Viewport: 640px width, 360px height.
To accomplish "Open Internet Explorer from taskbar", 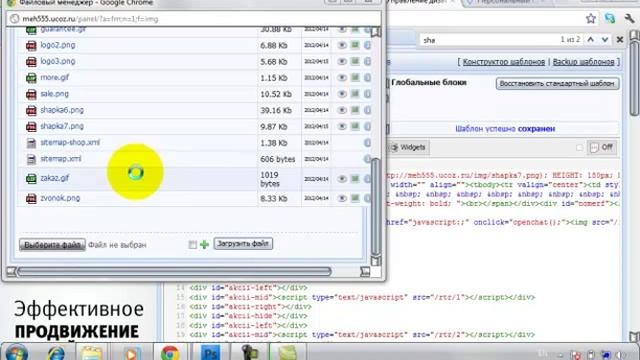I will point(56,353).
